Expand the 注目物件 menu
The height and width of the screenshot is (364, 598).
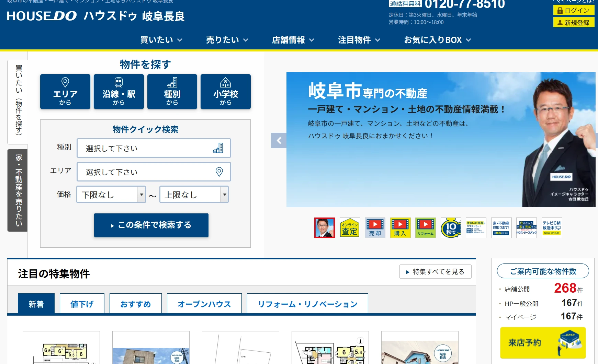pyautogui.click(x=359, y=40)
